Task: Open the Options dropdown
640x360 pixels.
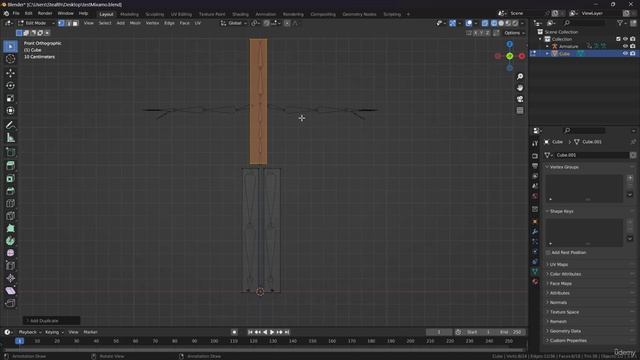Action: (x=514, y=33)
